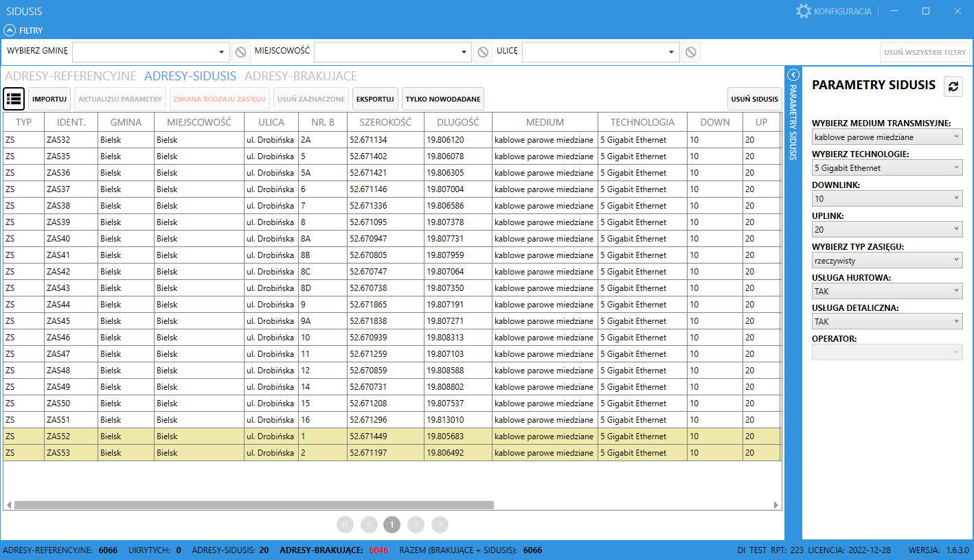Open the Wybierz Gminę dropdown
The height and width of the screenshot is (560, 974).
[151, 52]
